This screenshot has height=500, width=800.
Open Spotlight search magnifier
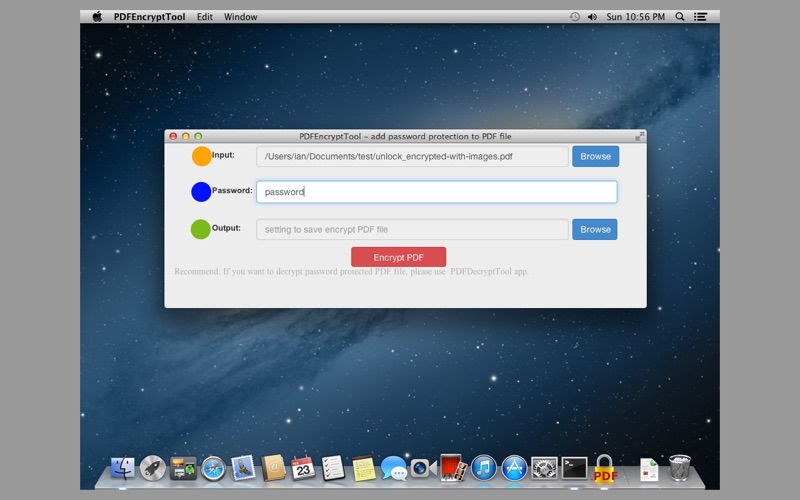pyautogui.click(x=680, y=17)
